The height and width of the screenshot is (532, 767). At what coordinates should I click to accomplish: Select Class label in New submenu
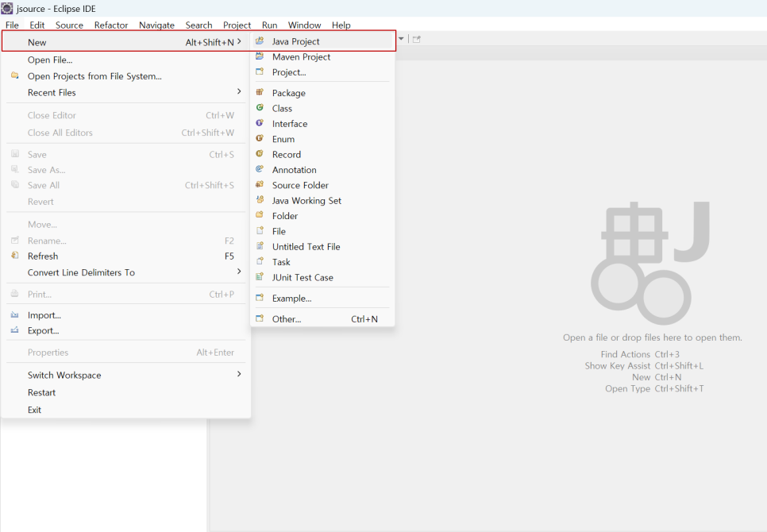(282, 108)
